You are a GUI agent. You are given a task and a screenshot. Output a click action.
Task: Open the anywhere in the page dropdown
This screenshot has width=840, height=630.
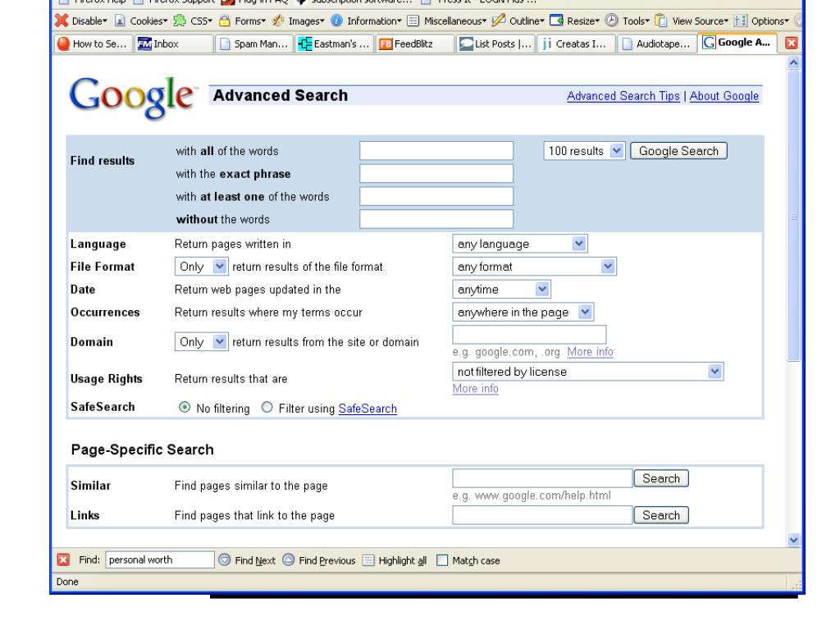pyautogui.click(x=523, y=312)
